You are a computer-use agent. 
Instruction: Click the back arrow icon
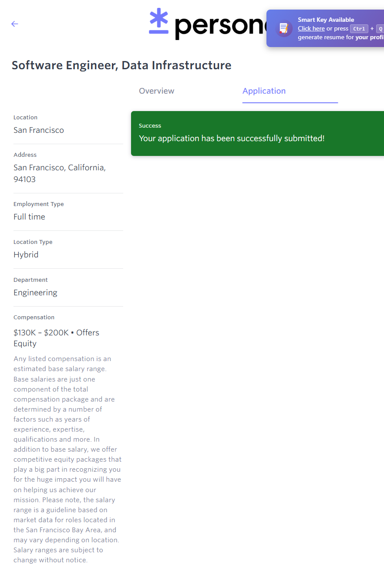[x=15, y=24]
